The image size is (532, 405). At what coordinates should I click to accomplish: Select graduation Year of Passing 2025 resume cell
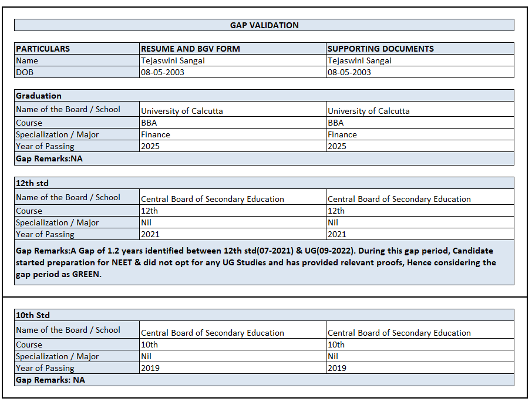coord(233,146)
